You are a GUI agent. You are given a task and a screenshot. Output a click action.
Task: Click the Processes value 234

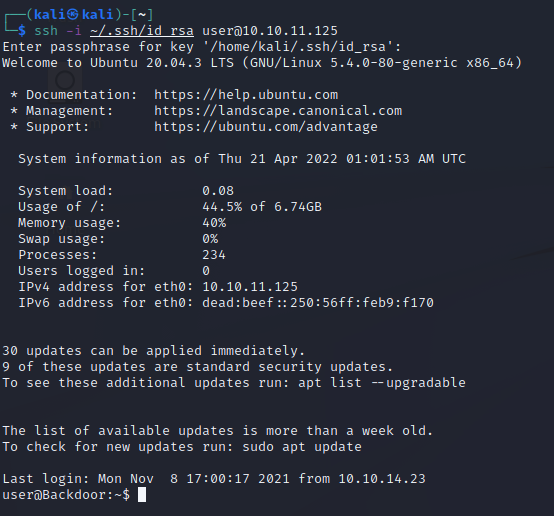coord(214,255)
